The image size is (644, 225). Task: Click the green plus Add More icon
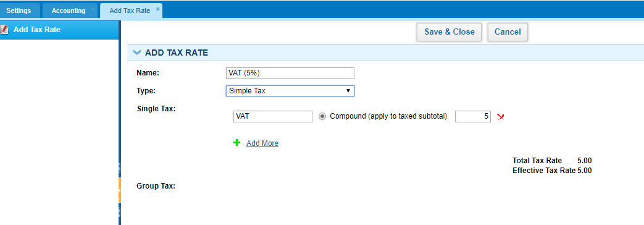tap(236, 143)
